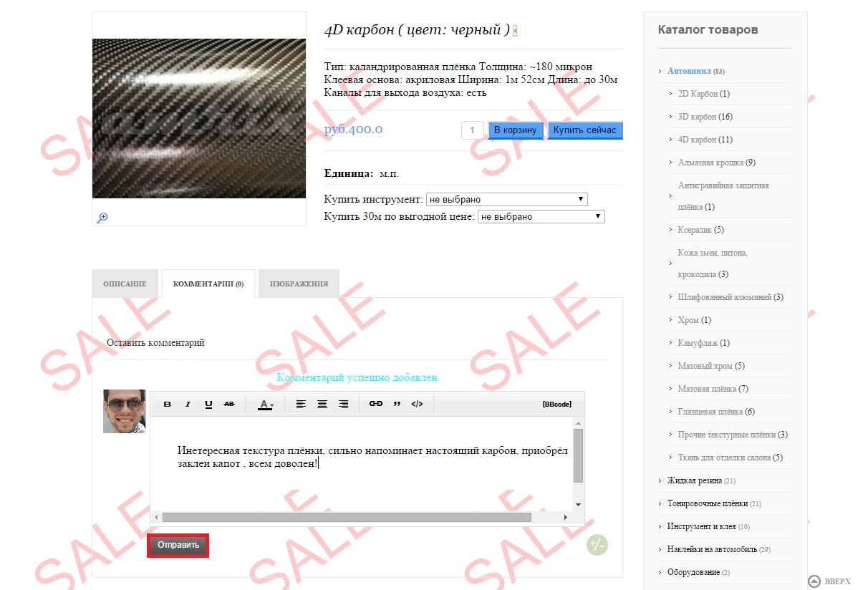Click the editor scroll-right arrow

[x=567, y=517]
